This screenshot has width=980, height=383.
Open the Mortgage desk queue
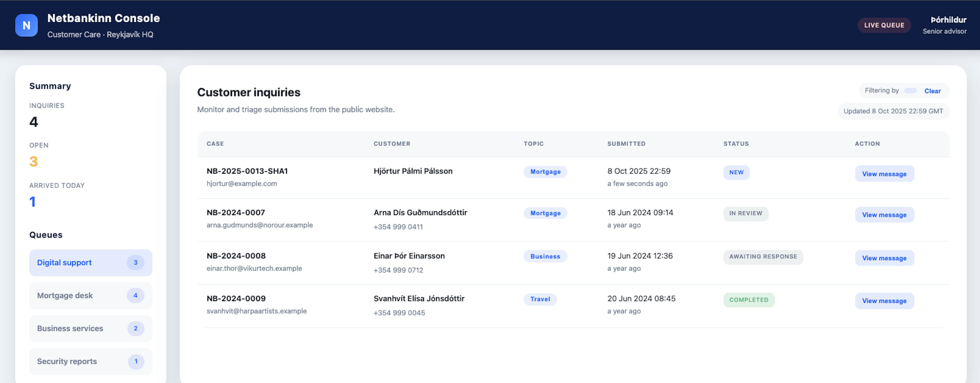click(x=65, y=295)
